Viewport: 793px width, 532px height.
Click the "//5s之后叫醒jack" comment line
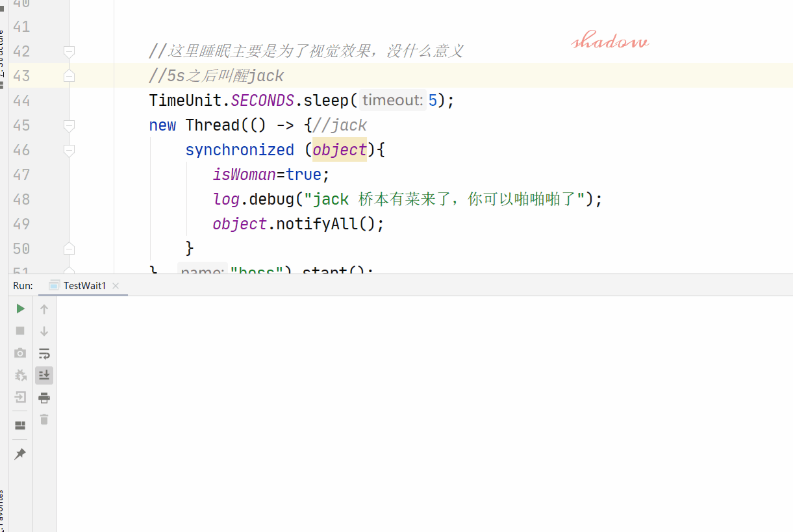[216, 76]
